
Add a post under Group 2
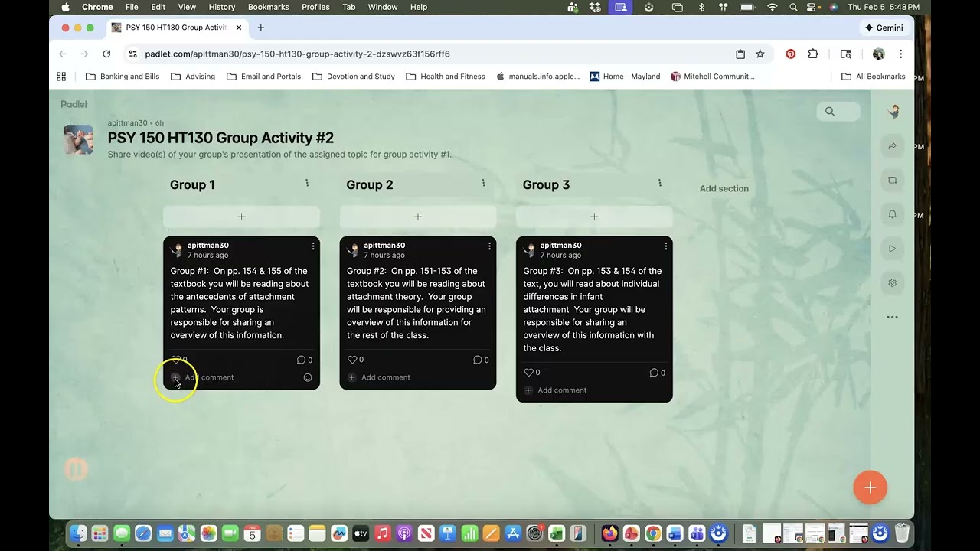418,217
